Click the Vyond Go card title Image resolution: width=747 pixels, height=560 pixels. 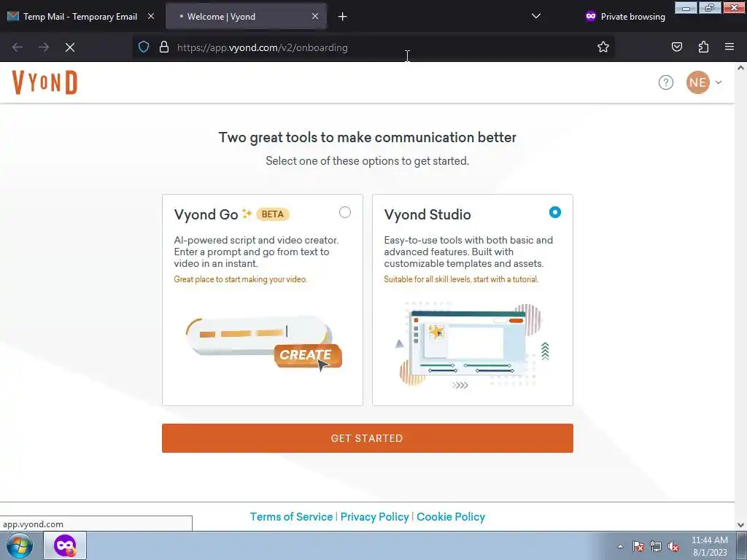pyautogui.click(x=206, y=215)
